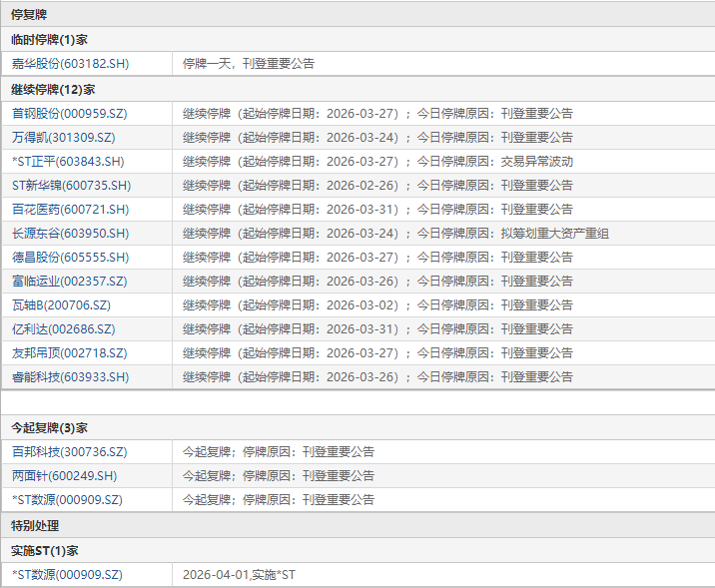Image resolution: width=715 pixels, height=588 pixels.
Task: Select 德昌股份(605555.SH) stock
Action: [x=70, y=257]
